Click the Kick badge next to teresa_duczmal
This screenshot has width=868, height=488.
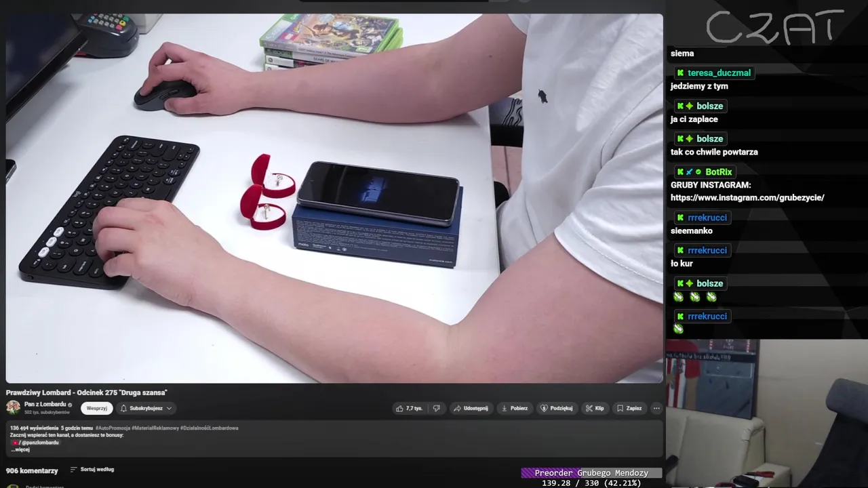[680, 73]
